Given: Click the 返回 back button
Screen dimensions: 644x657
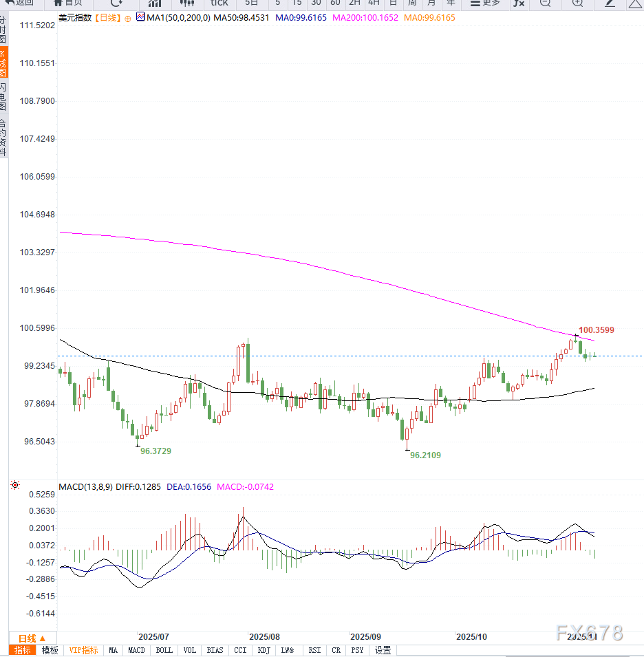Looking at the screenshot, I should [21, 3].
